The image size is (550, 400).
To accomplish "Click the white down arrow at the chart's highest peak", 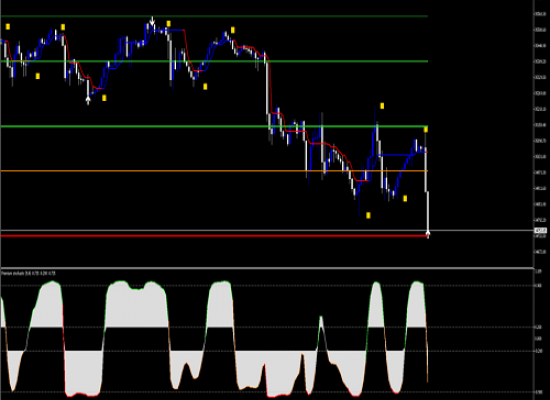I will pyautogui.click(x=152, y=21).
